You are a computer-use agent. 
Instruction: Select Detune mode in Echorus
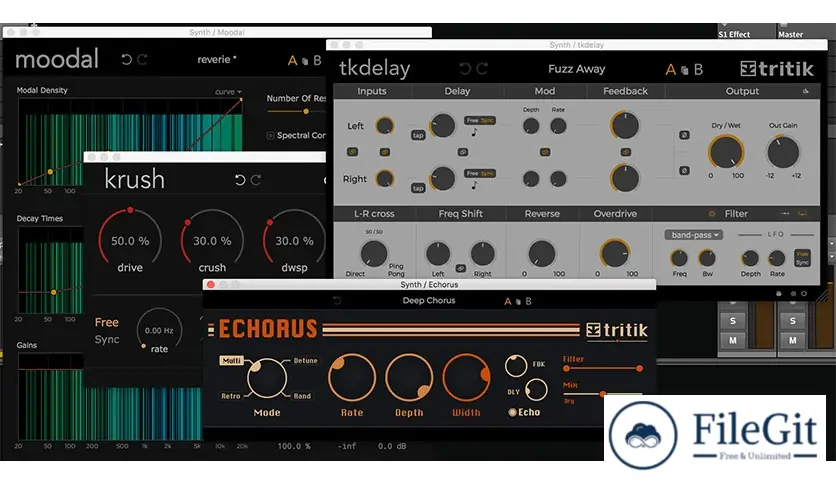coord(306,361)
